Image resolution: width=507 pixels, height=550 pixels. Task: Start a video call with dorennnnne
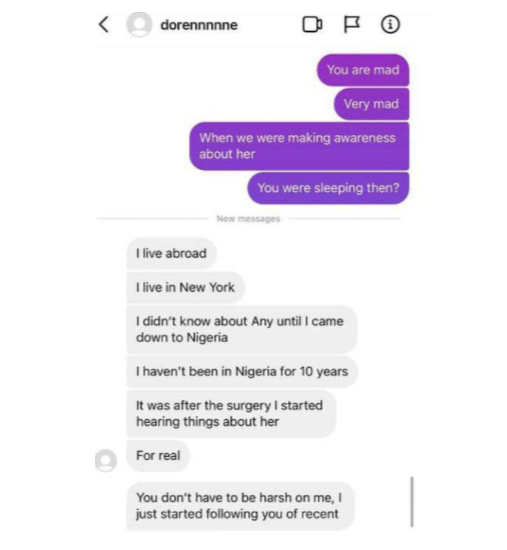(x=312, y=25)
